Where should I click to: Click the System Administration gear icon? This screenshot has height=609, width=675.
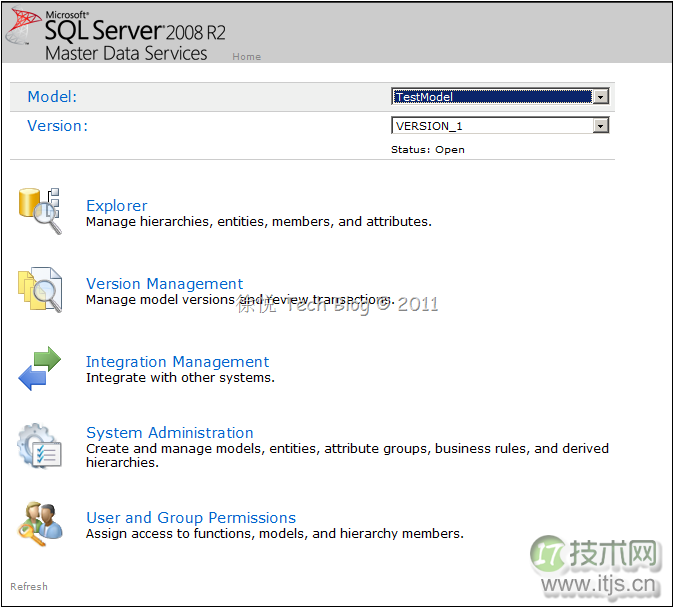tap(39, 446)
